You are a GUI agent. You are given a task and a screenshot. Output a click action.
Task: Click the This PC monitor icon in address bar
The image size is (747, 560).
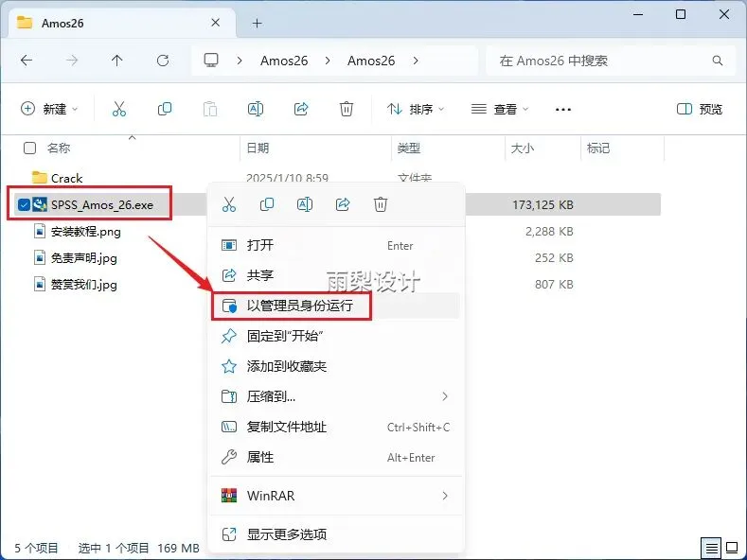211,60
